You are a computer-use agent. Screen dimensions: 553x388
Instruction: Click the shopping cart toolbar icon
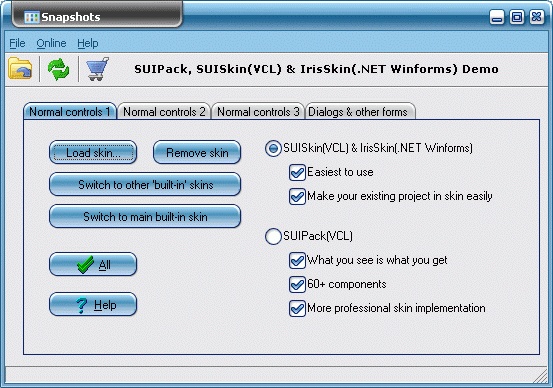point(97,69)
